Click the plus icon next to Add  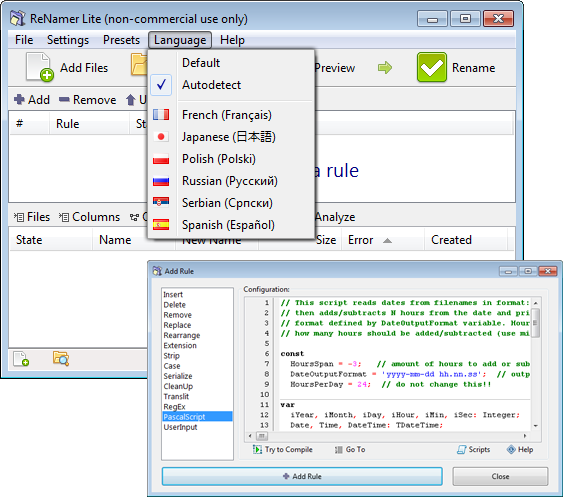(19, 99)
